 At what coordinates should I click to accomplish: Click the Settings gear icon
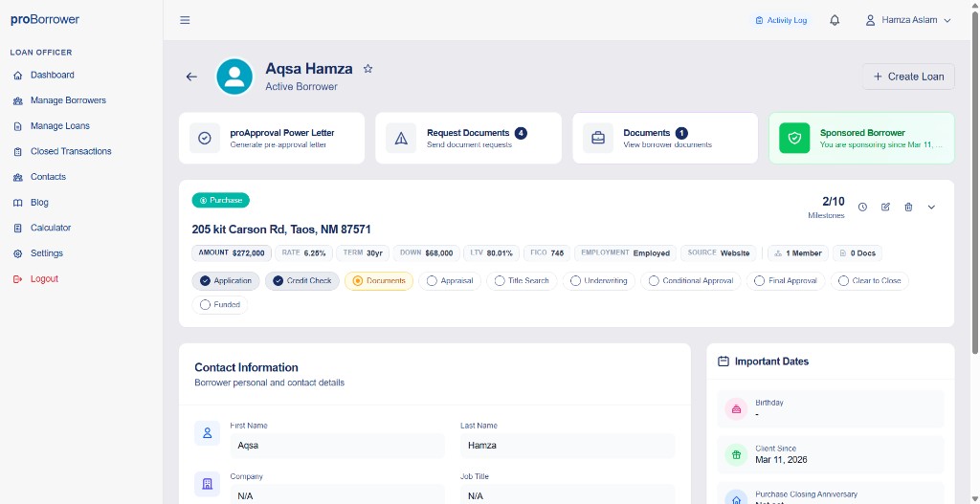pos(17,253)
